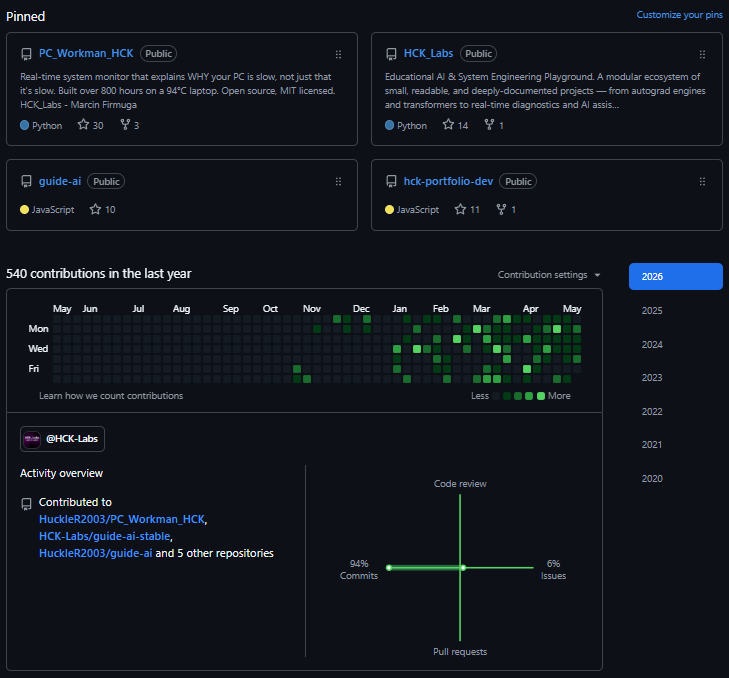Open stargazers (11) of hck-portfolio-dev
The height and width of the screenshot is (678, 729).
pos(467,210)
